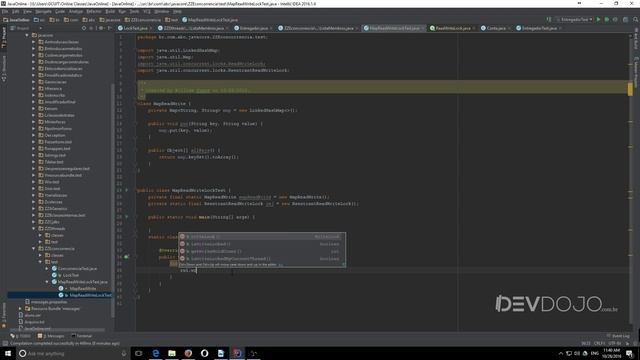Open the Refactor menu
This screenshot has height=360, width=640.
[94, 11]
